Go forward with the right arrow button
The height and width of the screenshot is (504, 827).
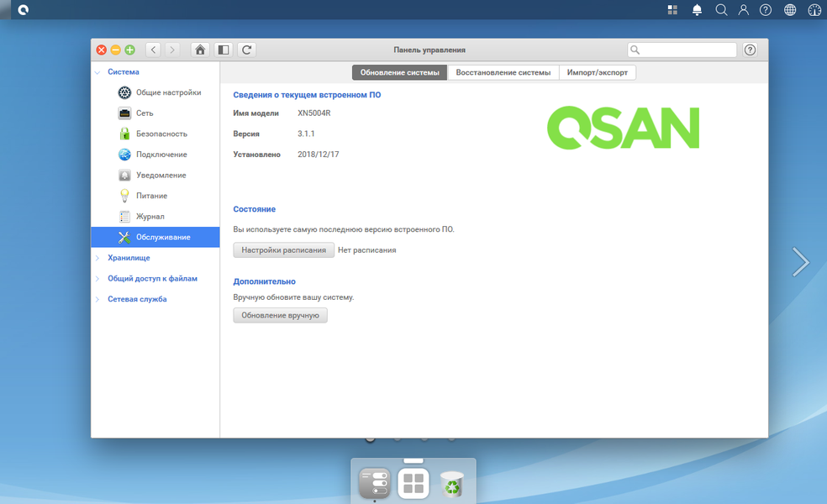tap(172, 50)
